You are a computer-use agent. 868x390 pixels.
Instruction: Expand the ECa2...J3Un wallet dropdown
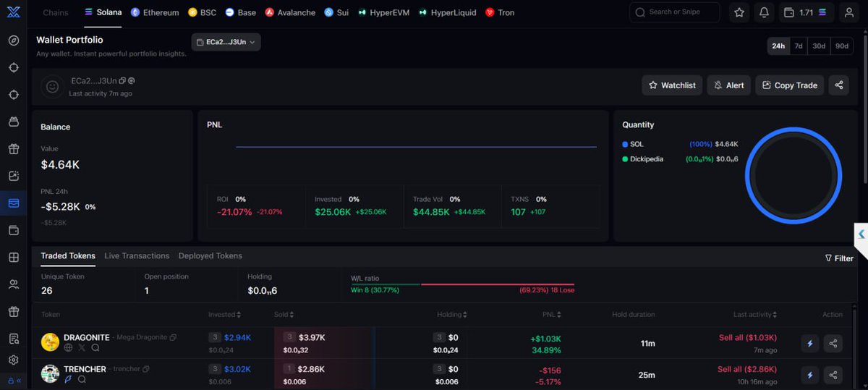(x=226, y=42)
